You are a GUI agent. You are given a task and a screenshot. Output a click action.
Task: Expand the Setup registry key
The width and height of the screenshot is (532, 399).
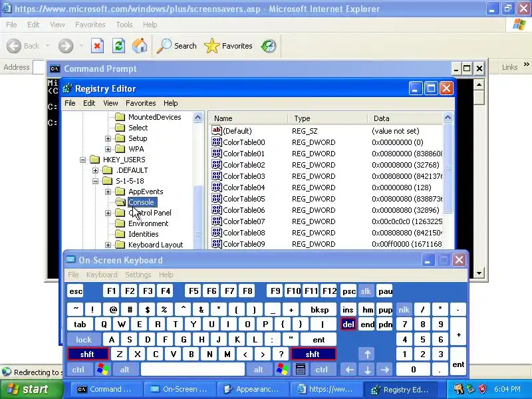pos(108,138)
